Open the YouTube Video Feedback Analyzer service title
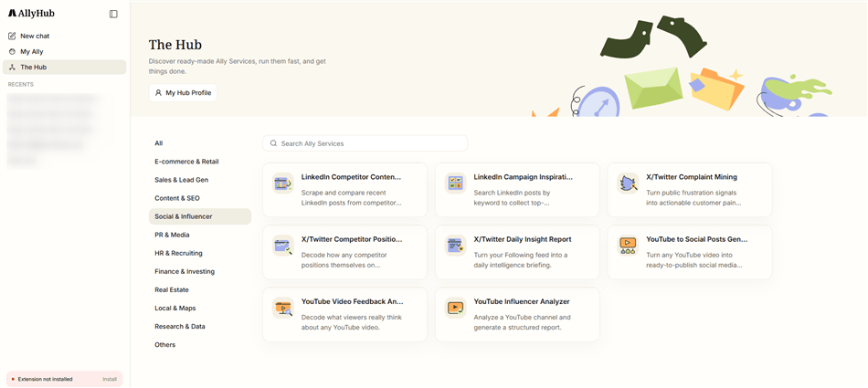Viewport: 868px width, 388px height. tap(352, 301)
